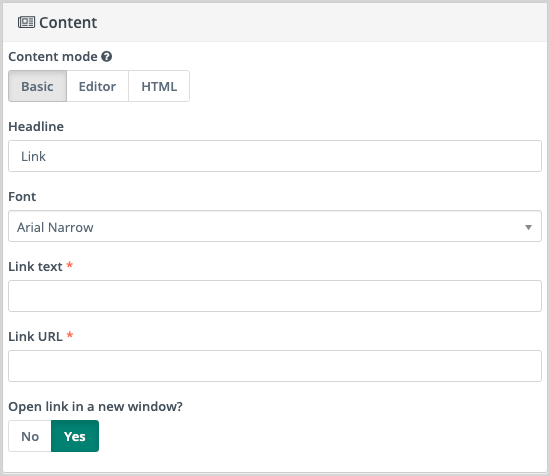Click the Font field label

(x=22, y=196)
